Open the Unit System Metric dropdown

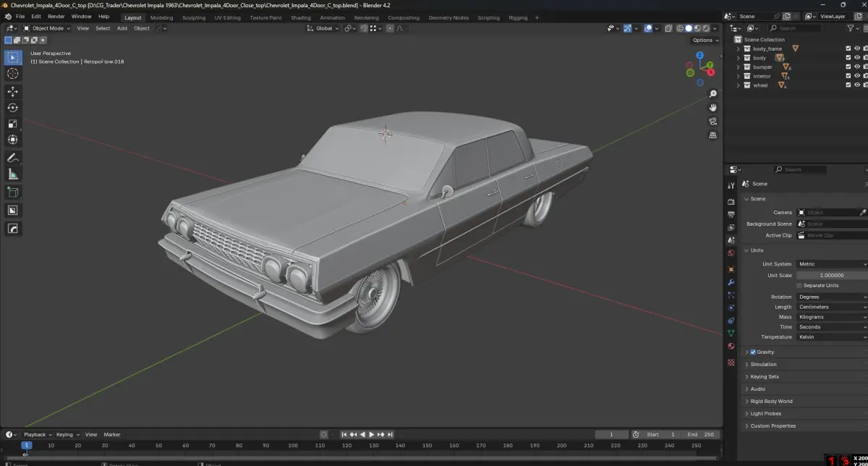[832, 264]
